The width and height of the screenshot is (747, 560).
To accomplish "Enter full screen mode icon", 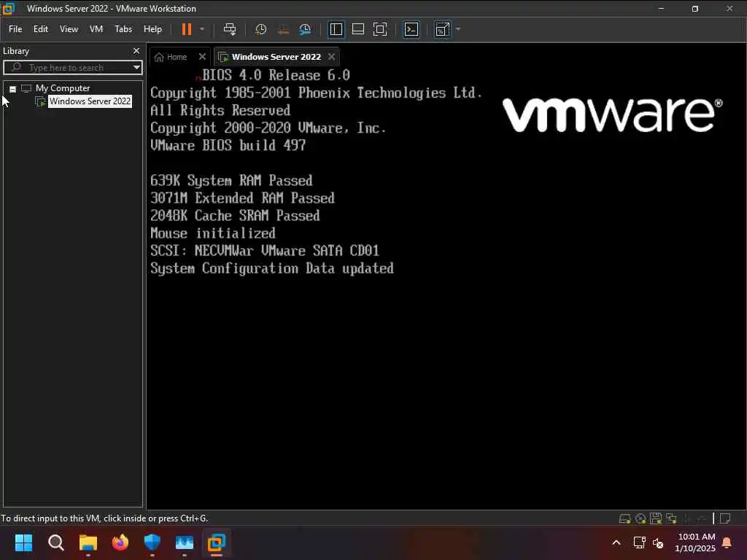I will (x=379, y=29).
